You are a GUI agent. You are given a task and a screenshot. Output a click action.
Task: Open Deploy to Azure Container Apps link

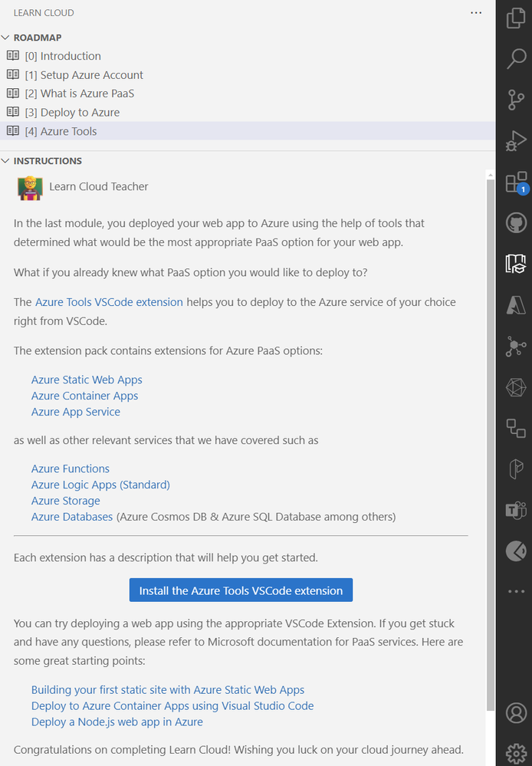[172, 706]
